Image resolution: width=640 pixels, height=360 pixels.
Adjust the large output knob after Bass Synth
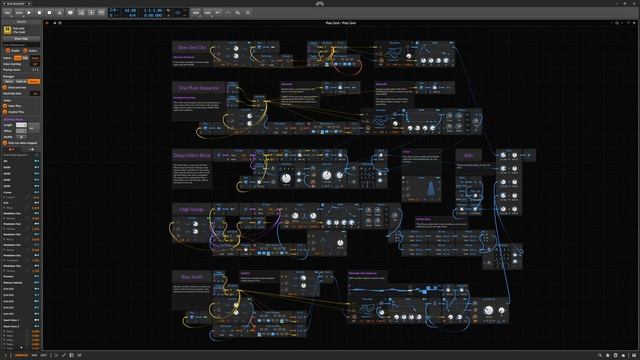[x=489, y=311]
